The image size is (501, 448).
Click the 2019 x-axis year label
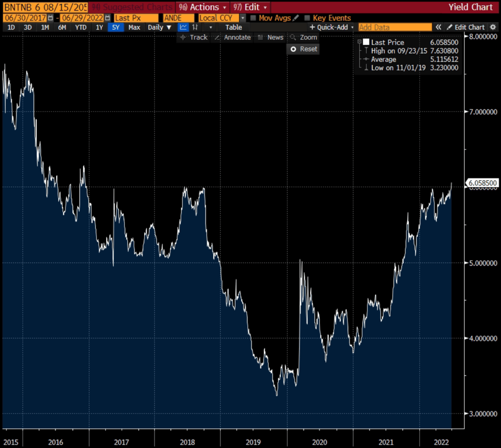click(x=253, y=442)
